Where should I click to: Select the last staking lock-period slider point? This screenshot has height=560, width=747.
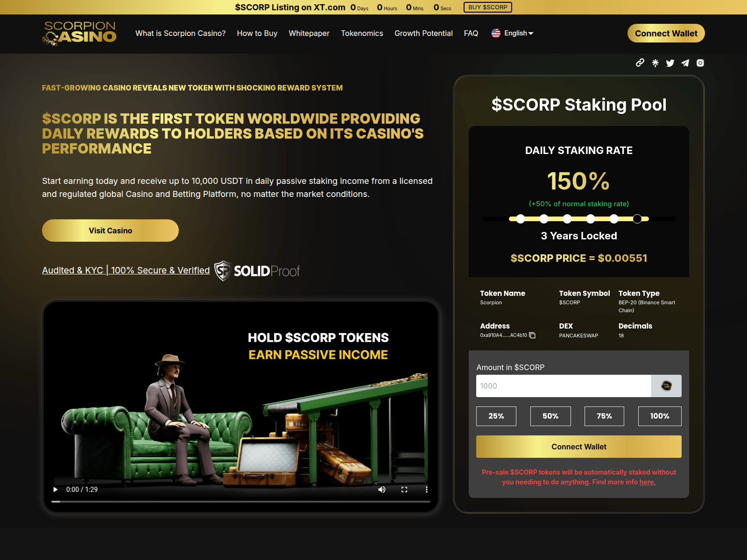point(637,219)
